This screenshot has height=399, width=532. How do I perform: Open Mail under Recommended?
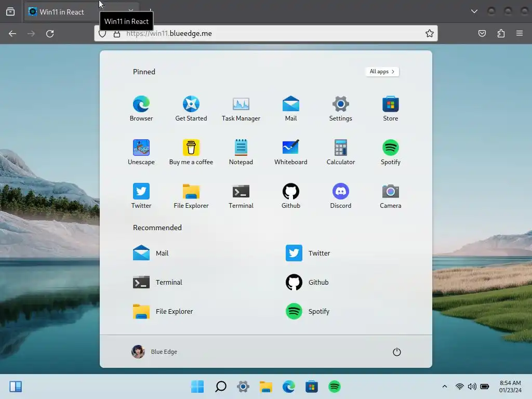point(151,253)
